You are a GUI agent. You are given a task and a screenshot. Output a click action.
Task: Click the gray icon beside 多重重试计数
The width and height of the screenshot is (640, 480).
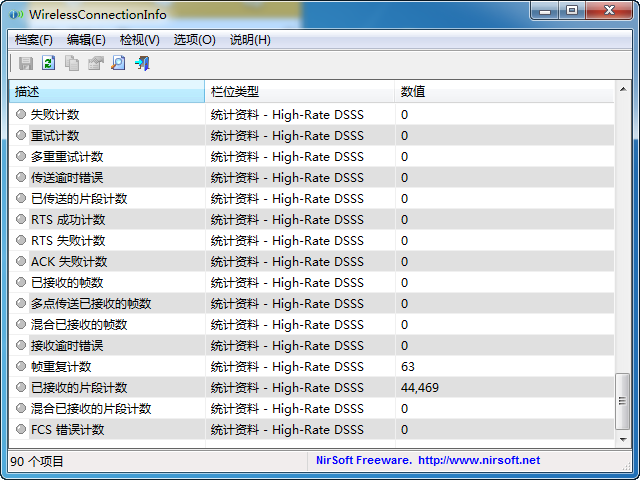[21, 156]
